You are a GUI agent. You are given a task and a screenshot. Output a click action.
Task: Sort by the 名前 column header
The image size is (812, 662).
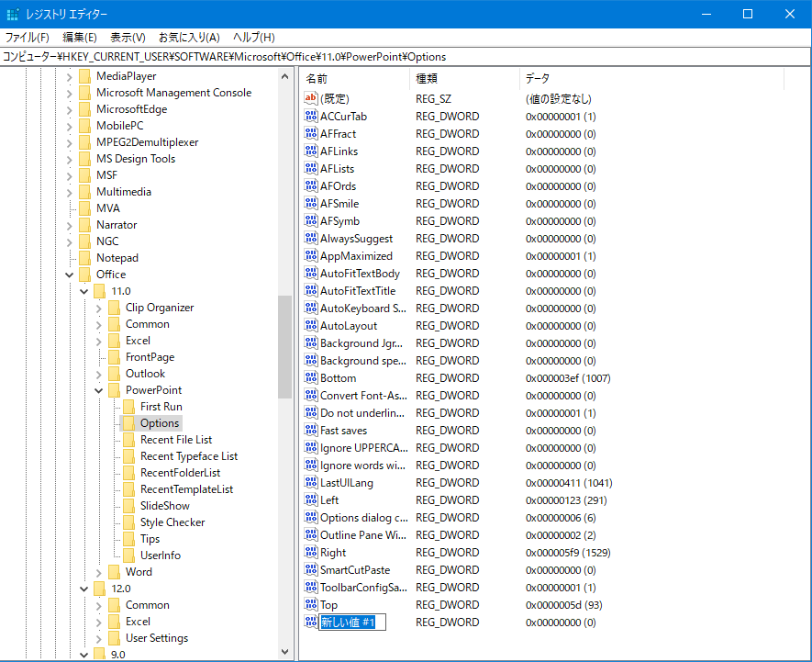pyautogui.click(x=355, y=78)
